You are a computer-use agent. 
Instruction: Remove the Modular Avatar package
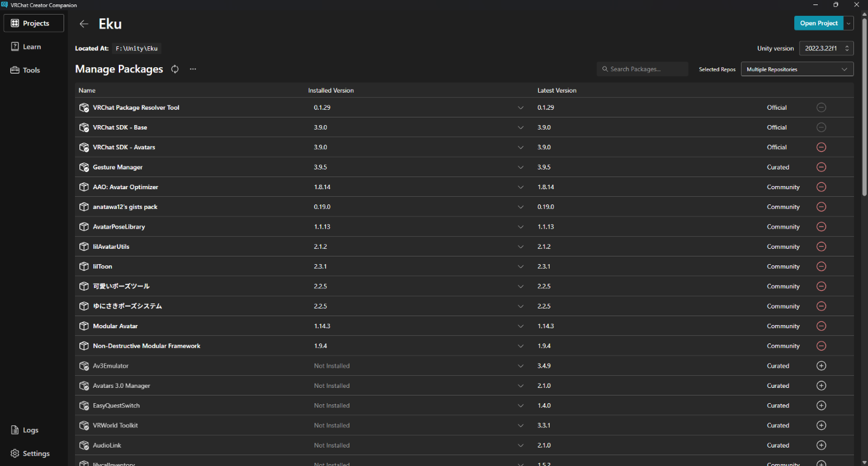click(821, 326)
